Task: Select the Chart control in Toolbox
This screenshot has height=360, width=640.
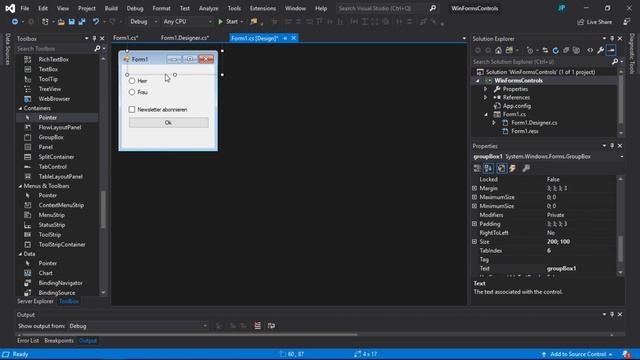Action: click(x=46, y=273)
